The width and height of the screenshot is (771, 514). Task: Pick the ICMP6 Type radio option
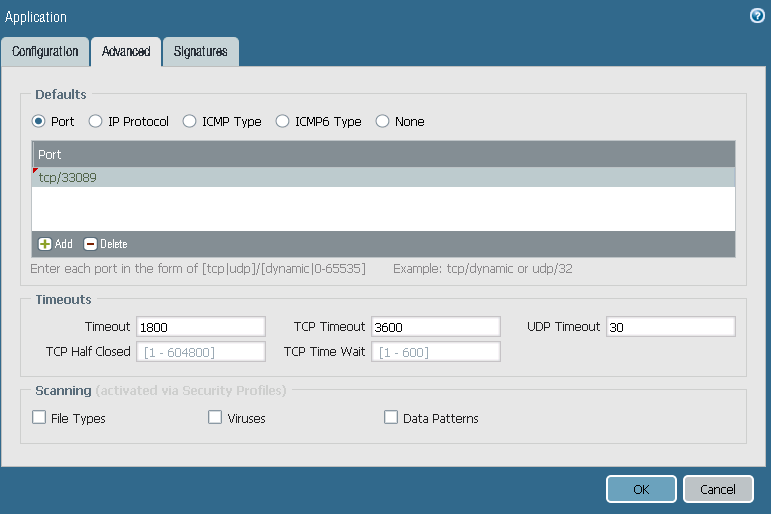(282, 121)
